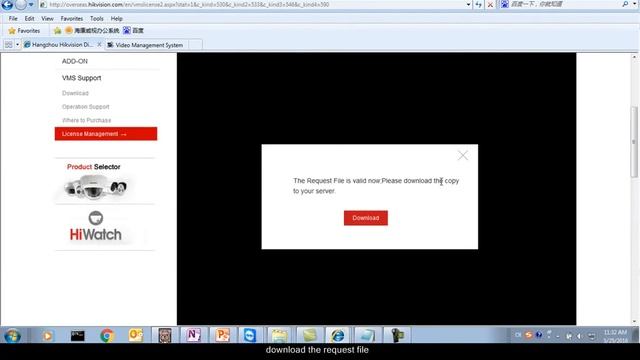Switch to Video Management System tab

(149, 45)
